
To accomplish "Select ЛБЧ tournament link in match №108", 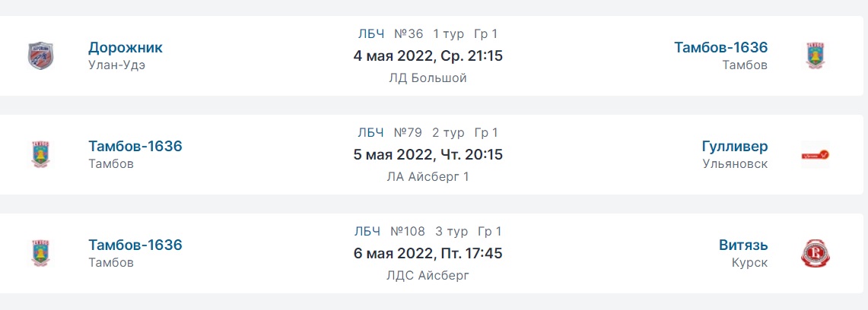I will pos(367,231).
